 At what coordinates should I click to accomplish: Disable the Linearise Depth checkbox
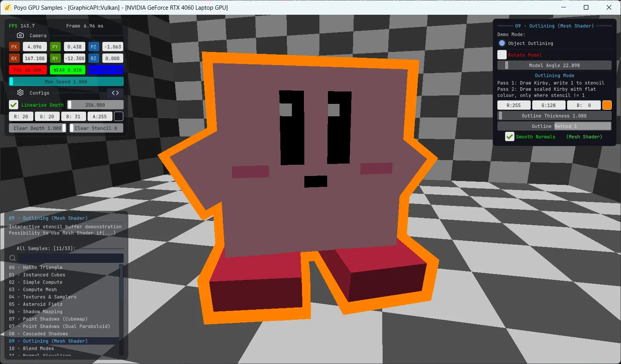click(x=14, y=105)
